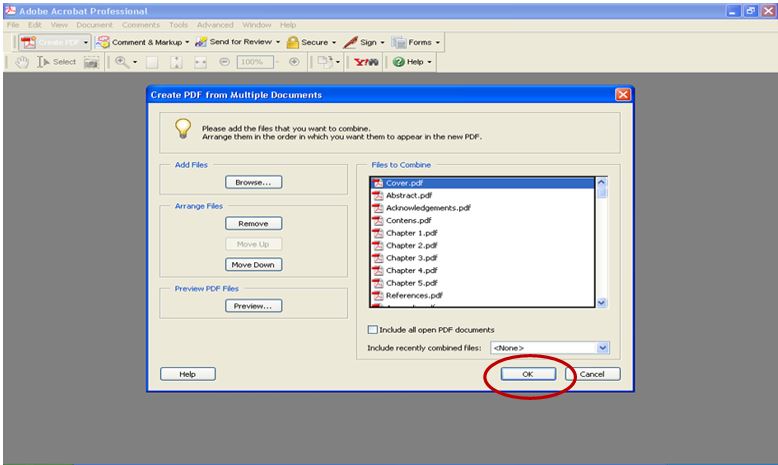This screenshot has width=778, height=465.
Task: Select Cover.pdf in the file list
Action: pos(482,183)
